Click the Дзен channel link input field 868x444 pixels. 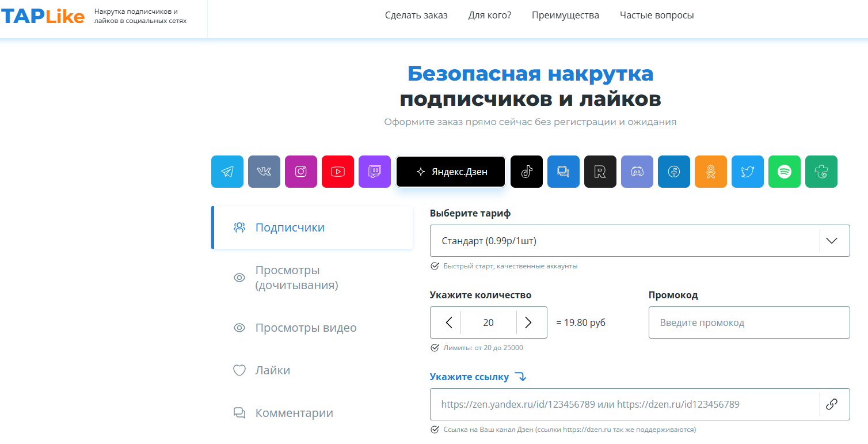[640, 404]
